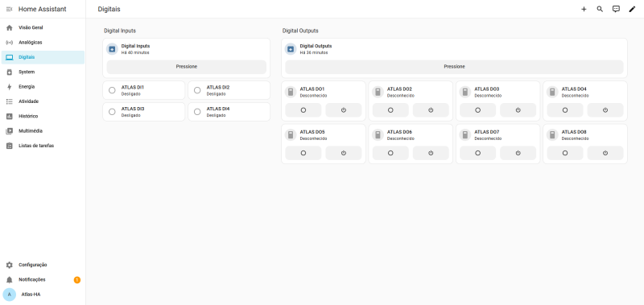Turn on ATLAS DO7 with power button
The image size is (644, 305).
click(518, 153)
